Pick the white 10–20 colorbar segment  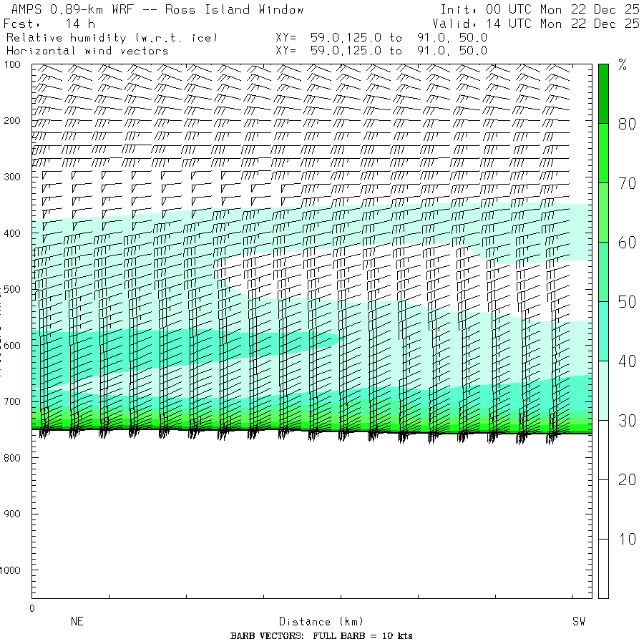pos(603,509)
